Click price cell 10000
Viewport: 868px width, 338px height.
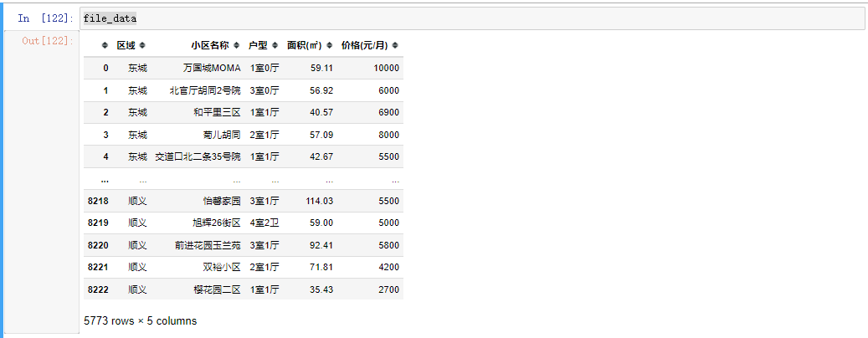click(x=387, y=68)
